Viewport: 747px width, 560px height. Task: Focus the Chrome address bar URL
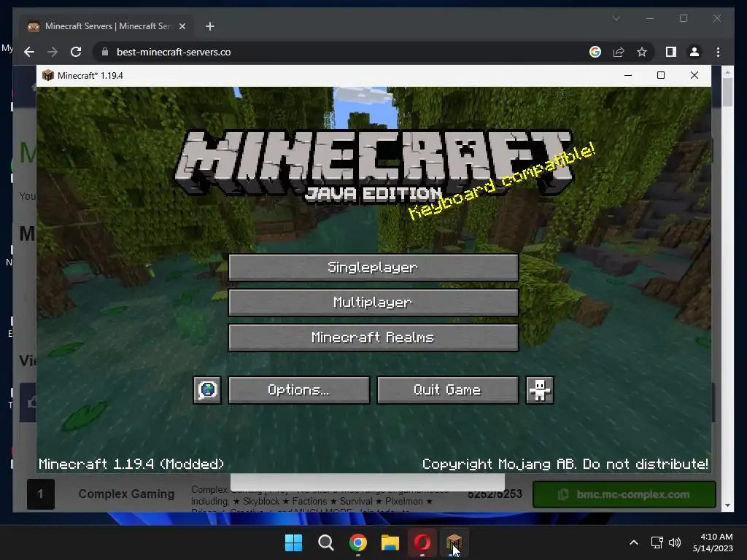tap(174, 52)
